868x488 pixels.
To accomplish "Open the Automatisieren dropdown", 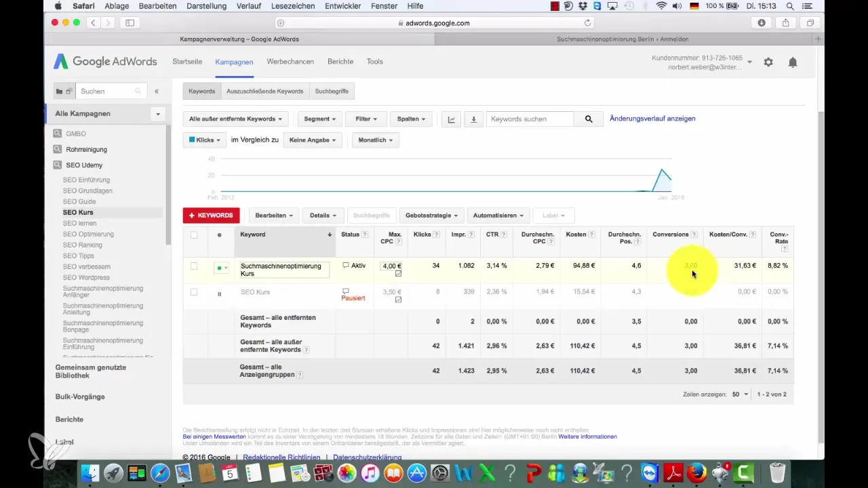I will (x=498, y=216).
